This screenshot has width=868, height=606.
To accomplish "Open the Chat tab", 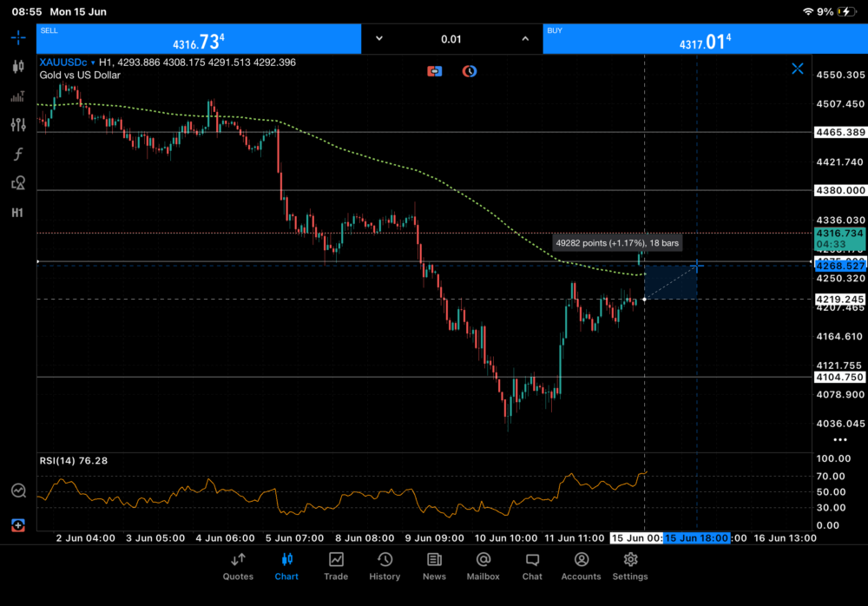I will 533,567.
